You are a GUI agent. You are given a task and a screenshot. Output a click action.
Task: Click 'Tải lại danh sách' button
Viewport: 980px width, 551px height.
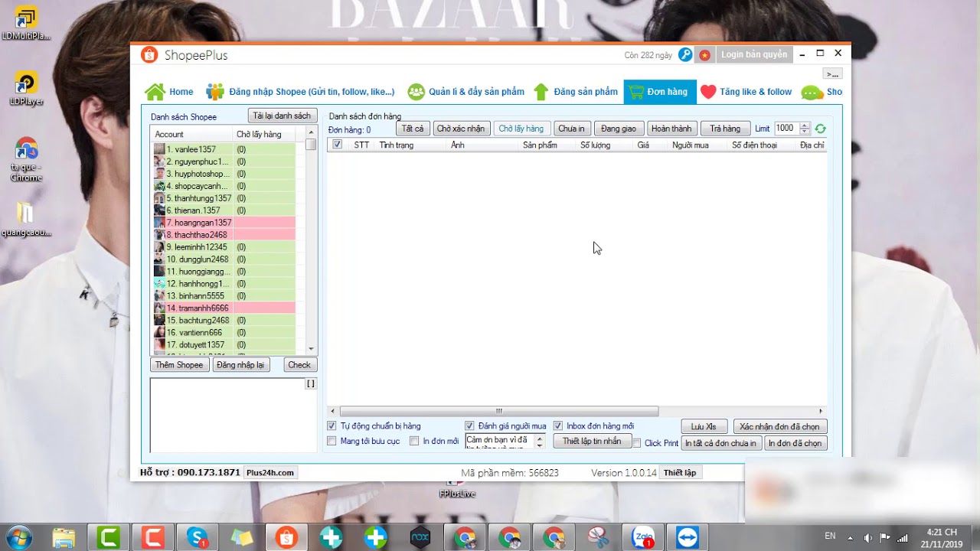[x=283, y=116]
